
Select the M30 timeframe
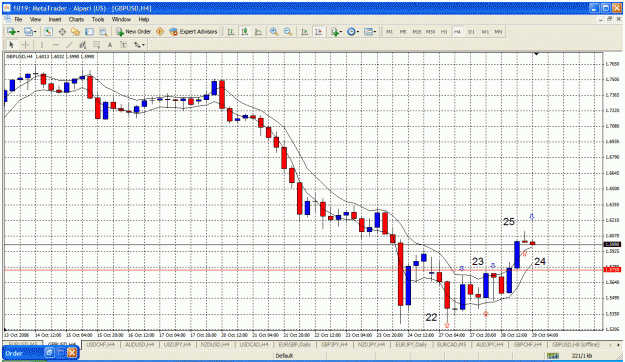pos(430,31)
